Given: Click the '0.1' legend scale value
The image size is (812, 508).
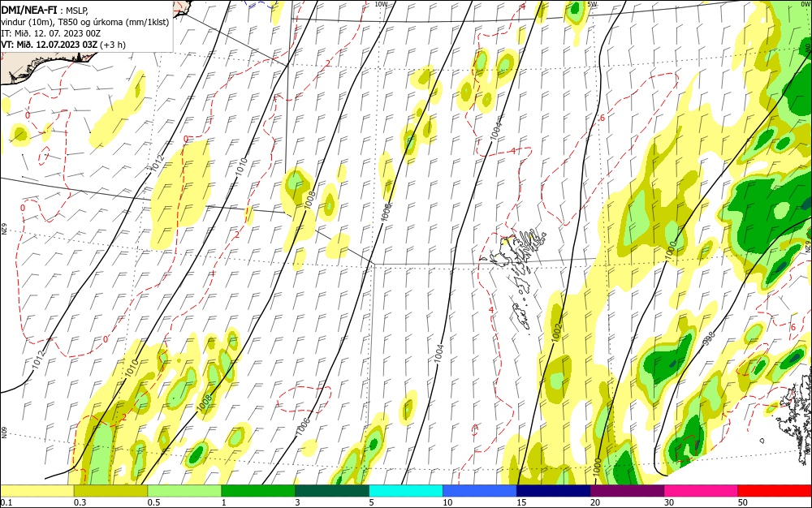Looking at the screenshot, I should [x=6, y=503].
